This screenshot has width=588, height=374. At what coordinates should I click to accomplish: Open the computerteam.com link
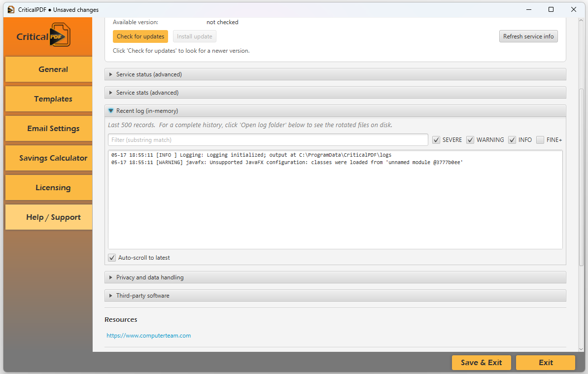coord(148,336)
